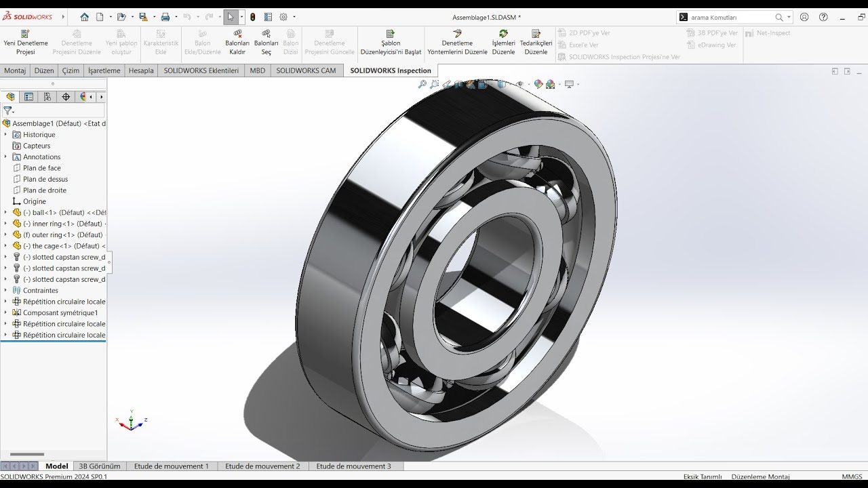Viewport: 868px width, 488px height.
Task: Switch to the Düzen tab
Action: click(x=44, y=70)
